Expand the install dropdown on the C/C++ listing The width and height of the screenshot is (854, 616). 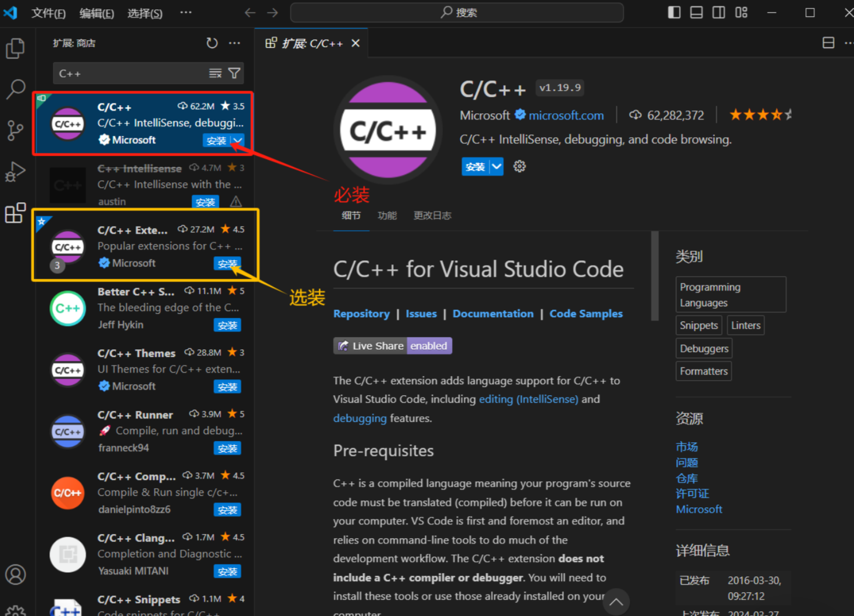coord(238,140)
